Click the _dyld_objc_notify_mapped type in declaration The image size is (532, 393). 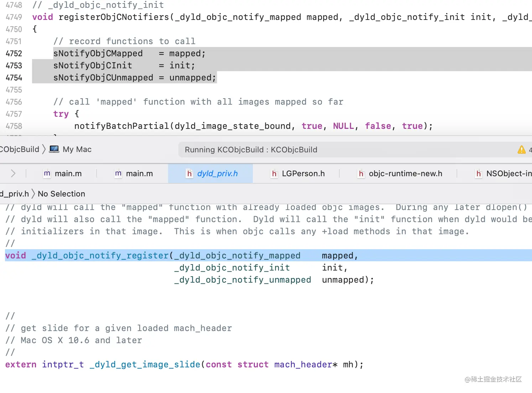pos(237,256)
